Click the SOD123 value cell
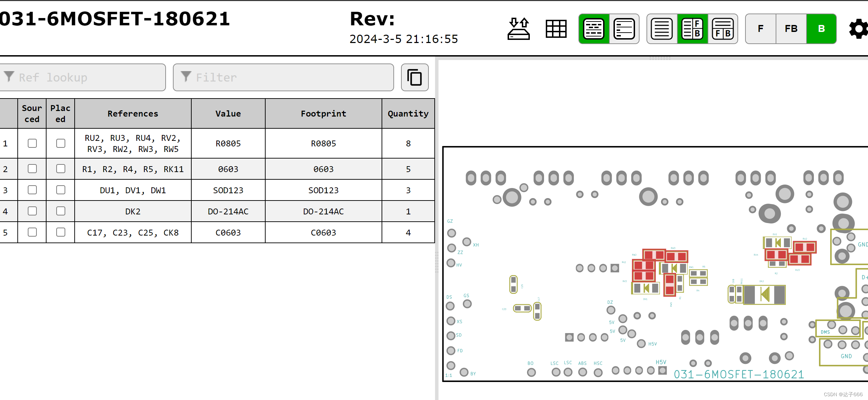This screenshot has height=400, width=868. (x=228, y=190)
